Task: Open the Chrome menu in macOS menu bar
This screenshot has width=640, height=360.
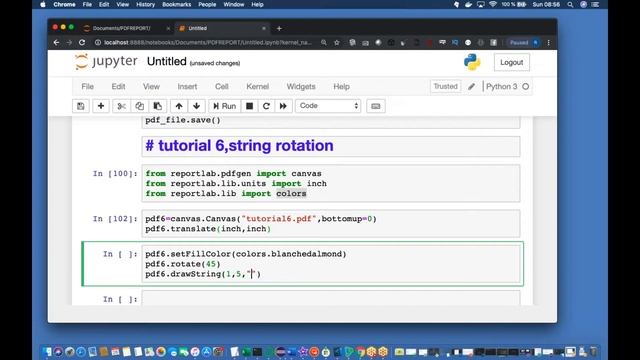Action: pos(64,4)
